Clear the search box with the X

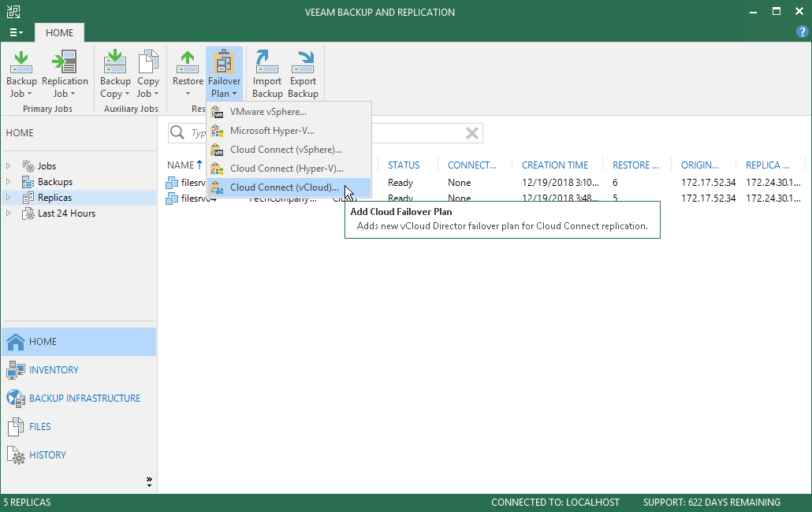(471, 133)
